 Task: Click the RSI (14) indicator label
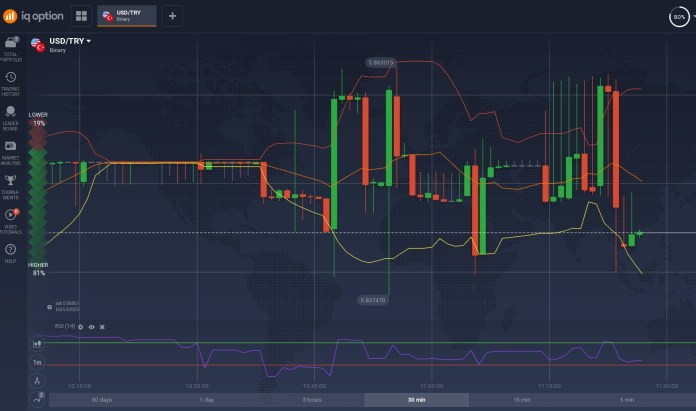(65, 326)
